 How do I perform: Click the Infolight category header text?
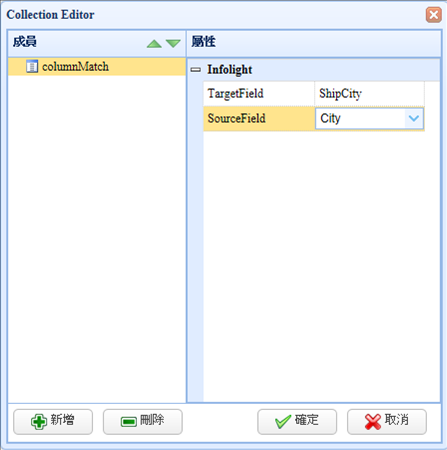[229, 70]
